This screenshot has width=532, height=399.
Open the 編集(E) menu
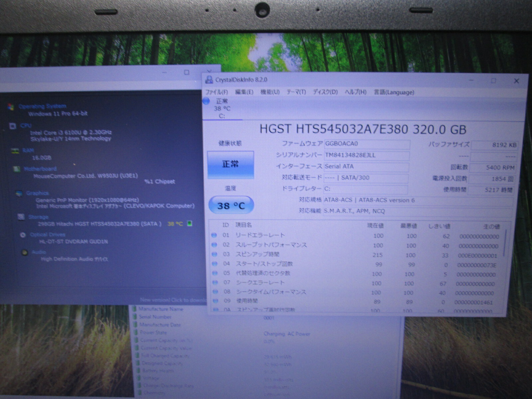tap(244, 92)
